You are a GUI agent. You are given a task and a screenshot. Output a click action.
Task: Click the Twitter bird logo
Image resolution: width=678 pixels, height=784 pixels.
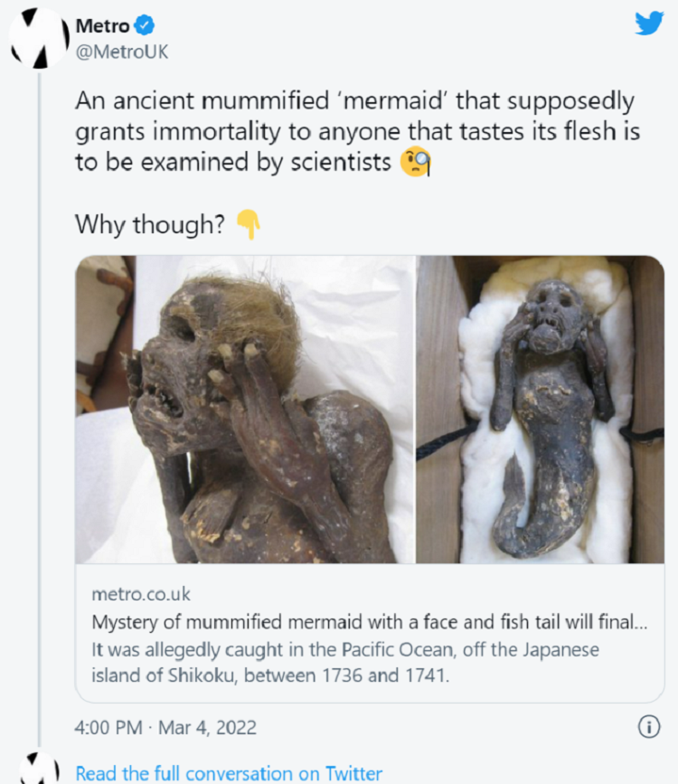pos(648,24)
